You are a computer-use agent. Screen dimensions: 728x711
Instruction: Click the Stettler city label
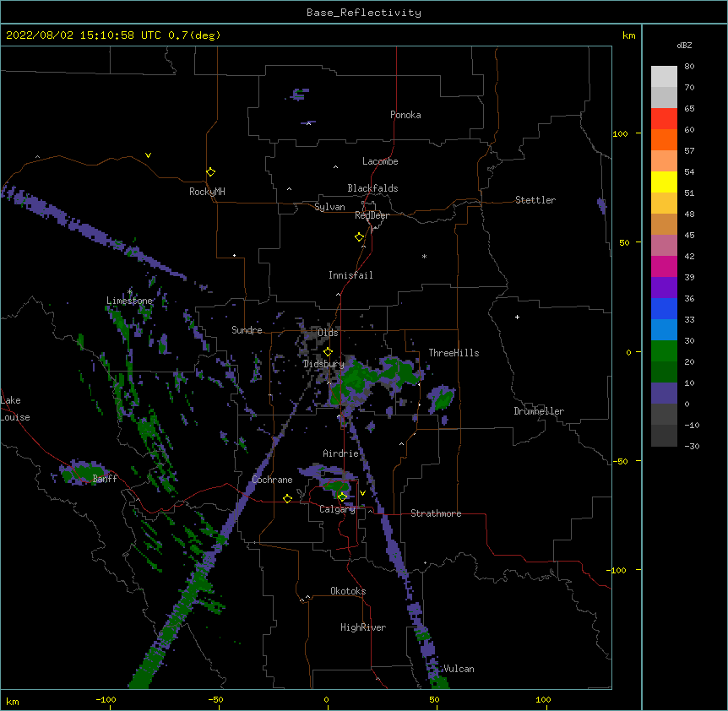[535, 200]
